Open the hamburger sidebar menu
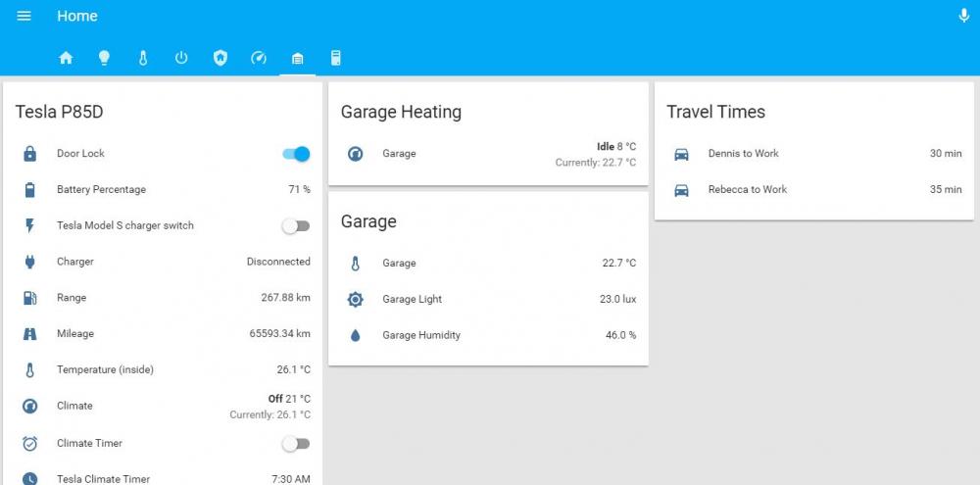 24,17
